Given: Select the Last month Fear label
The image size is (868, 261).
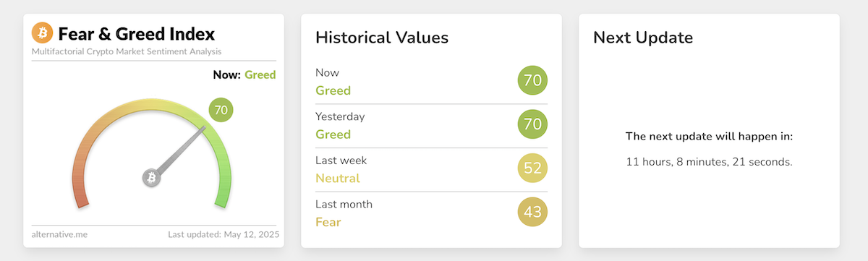Looking at the screenshot, I should (x=328, y=222).
